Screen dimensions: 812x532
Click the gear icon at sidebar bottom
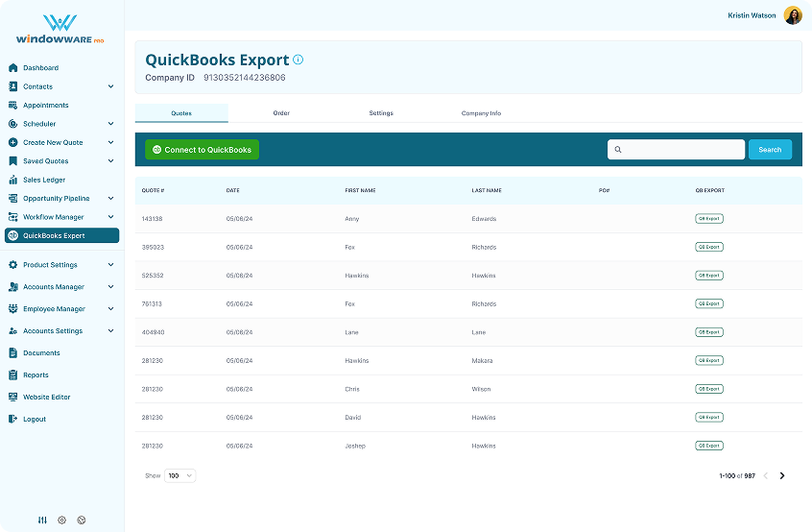tap(61, 520)
